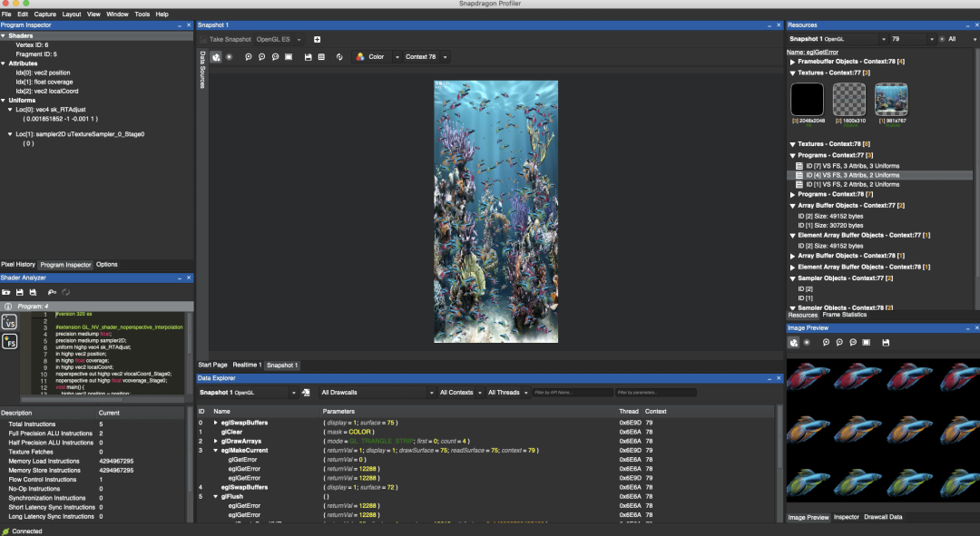Switch to the Frame Statistics tab
980x536 pixels.
(x=844, y=315)
